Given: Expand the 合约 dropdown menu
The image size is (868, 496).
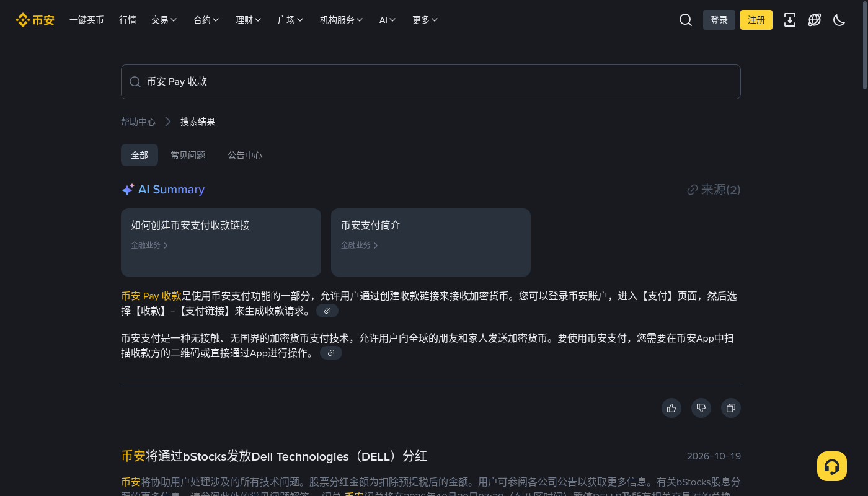Looking at the screenshot, I should click(206, 20).
